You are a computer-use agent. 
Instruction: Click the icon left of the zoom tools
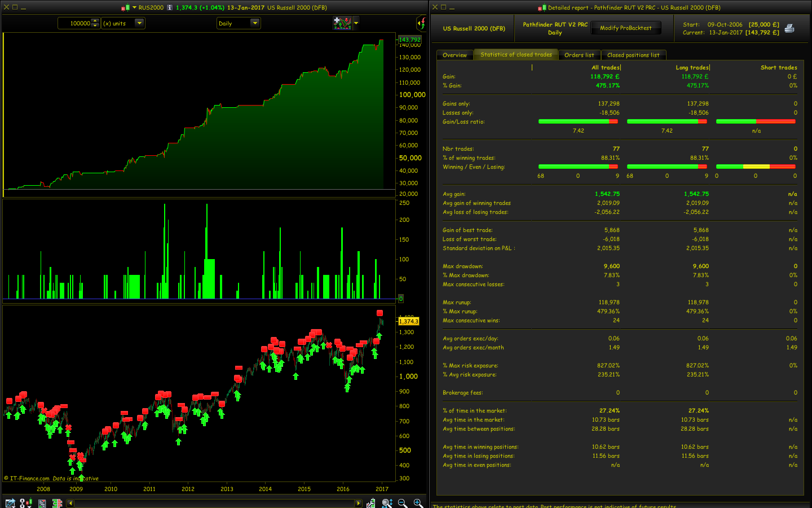click(370, 503)
